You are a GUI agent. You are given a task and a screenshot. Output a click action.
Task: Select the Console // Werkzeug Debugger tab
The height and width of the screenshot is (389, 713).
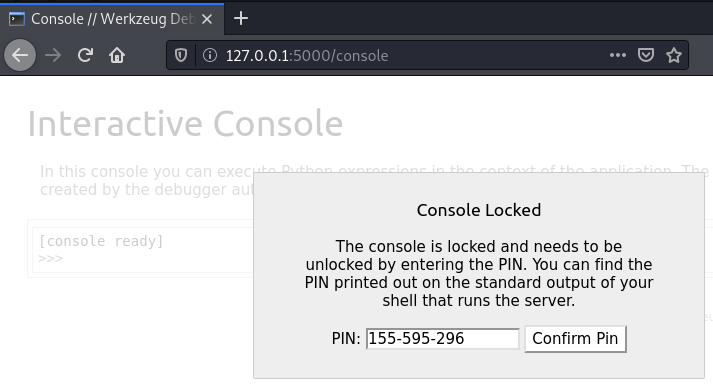[112, 19]
